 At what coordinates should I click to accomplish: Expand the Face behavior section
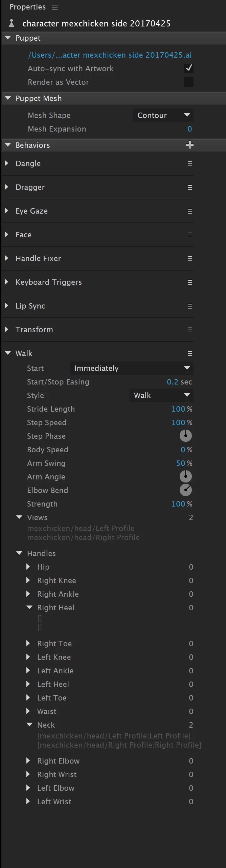click(6, 235)
